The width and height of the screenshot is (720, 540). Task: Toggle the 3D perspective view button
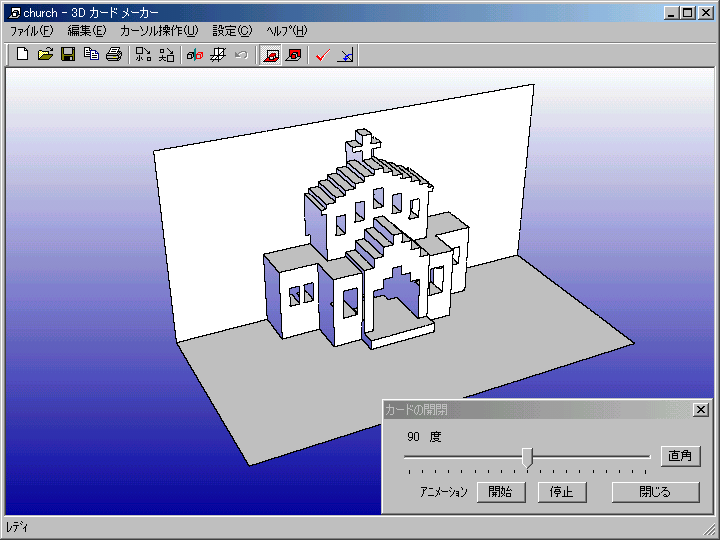coord(270,55)
